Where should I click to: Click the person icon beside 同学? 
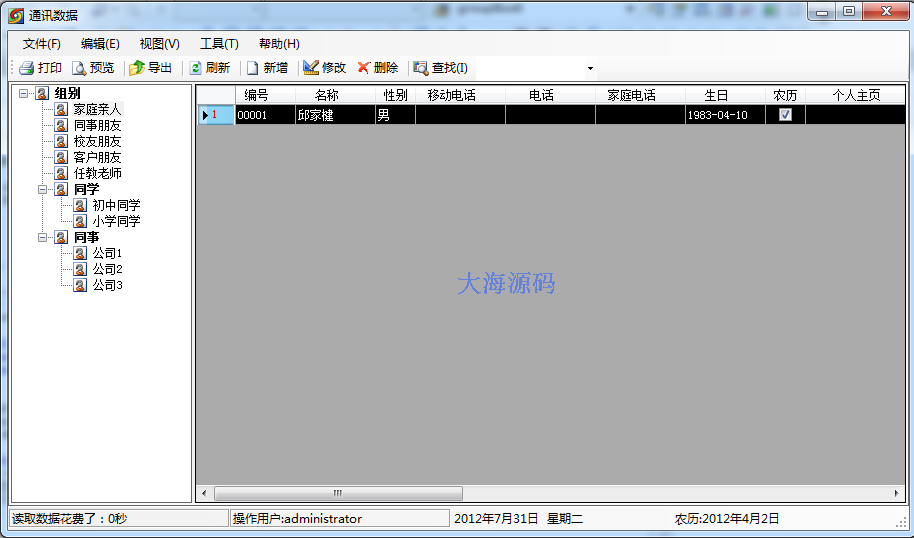click(61, 189)
